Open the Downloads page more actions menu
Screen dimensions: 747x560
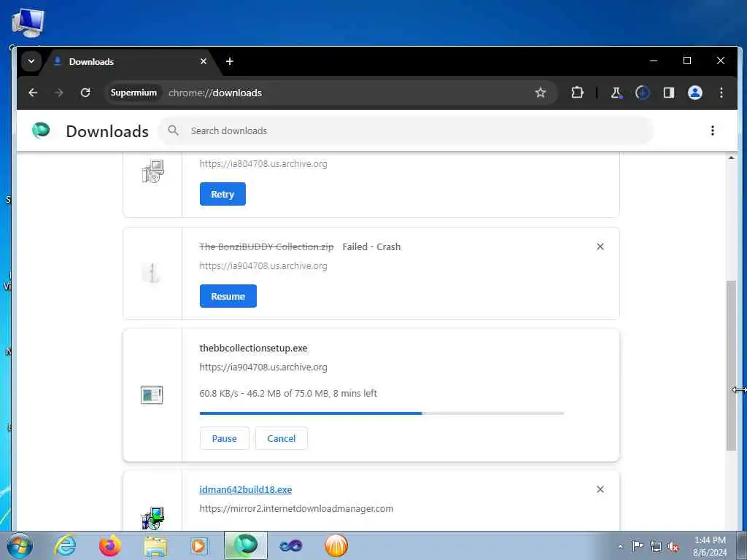pyautogui.click(x=713, y=131)
